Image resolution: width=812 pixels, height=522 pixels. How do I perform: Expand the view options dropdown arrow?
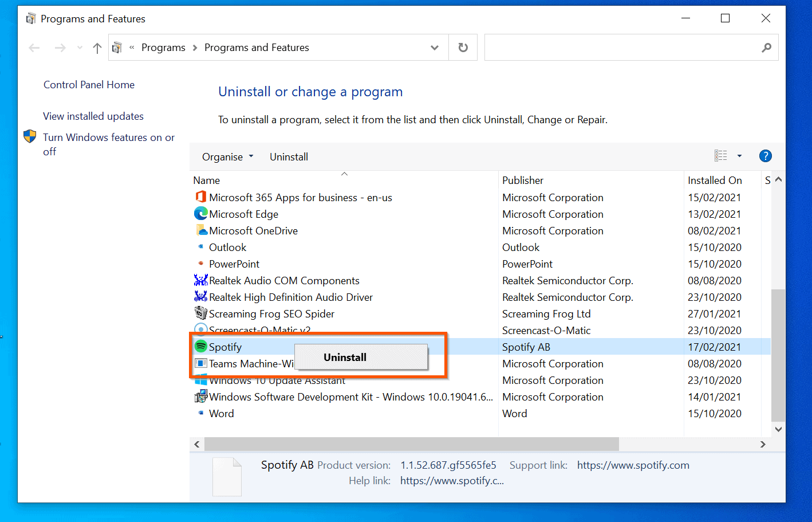click(739, 156)
